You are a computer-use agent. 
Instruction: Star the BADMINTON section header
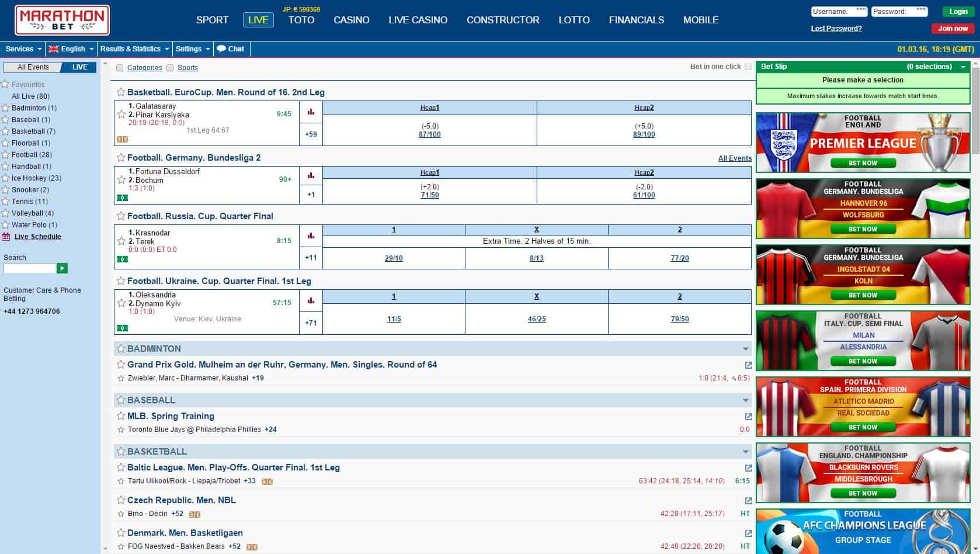coord(121,348)
